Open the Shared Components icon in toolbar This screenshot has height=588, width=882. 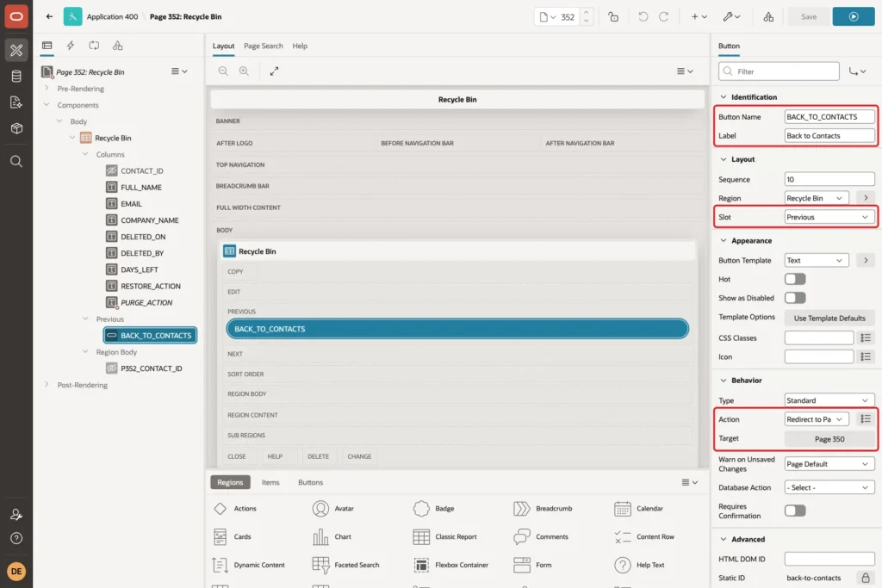click(x=768, y=17)
